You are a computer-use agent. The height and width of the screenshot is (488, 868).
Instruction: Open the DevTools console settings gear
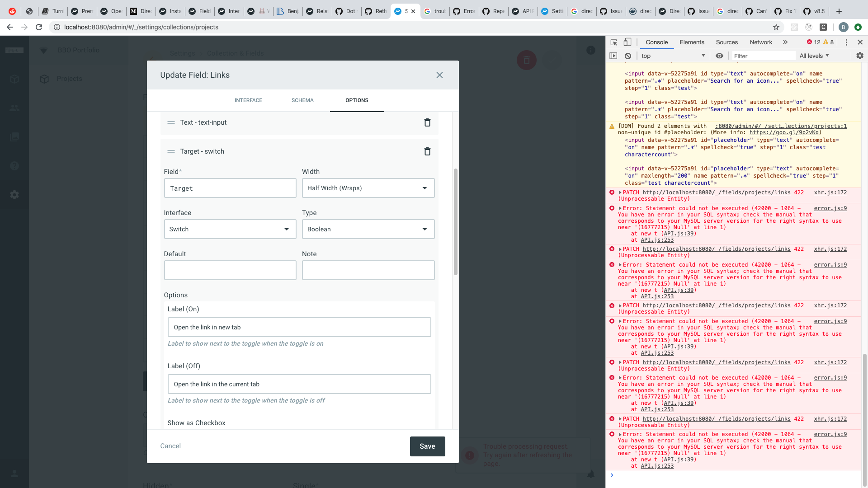[860, 56]
